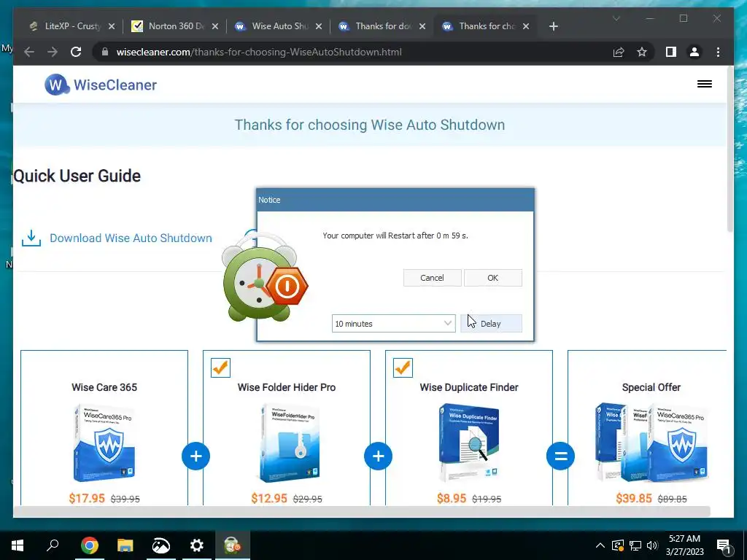Open Chrome three-dot menu

(718, 52)
